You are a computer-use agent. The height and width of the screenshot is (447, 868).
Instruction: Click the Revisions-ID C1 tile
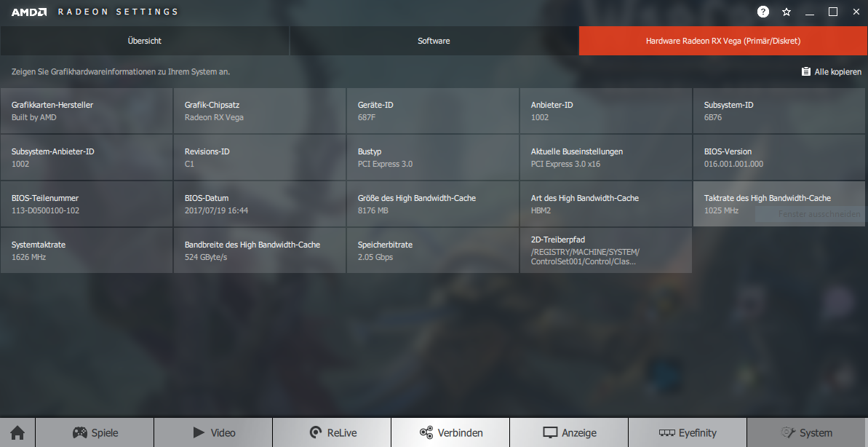tap(260, 157)
